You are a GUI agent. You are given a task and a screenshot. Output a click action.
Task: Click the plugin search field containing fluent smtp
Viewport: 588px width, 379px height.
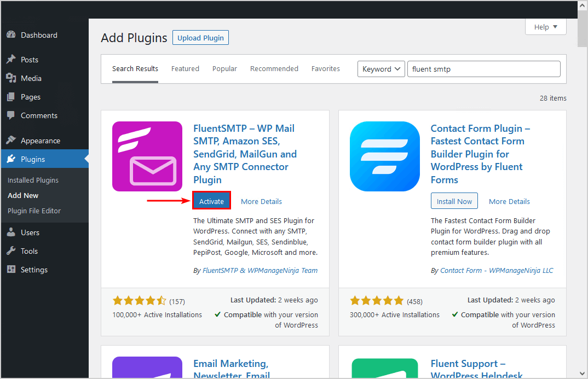point(484,69)
